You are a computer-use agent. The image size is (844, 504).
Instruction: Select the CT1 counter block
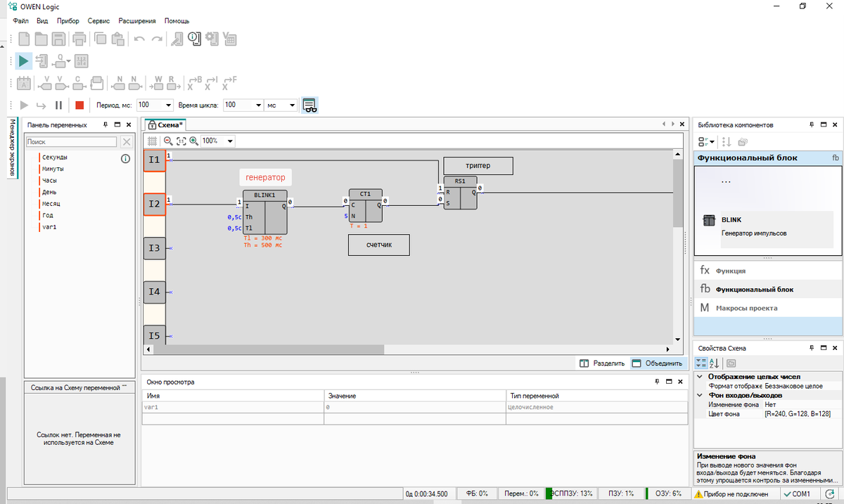(365, 205)
